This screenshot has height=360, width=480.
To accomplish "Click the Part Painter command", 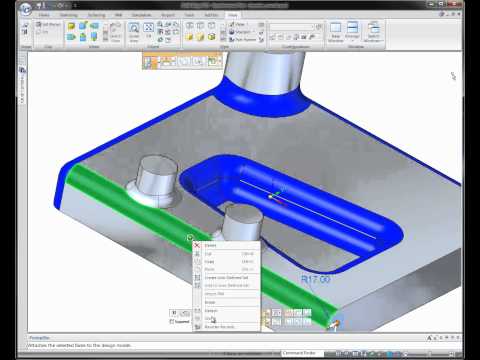I will [242, 39].
